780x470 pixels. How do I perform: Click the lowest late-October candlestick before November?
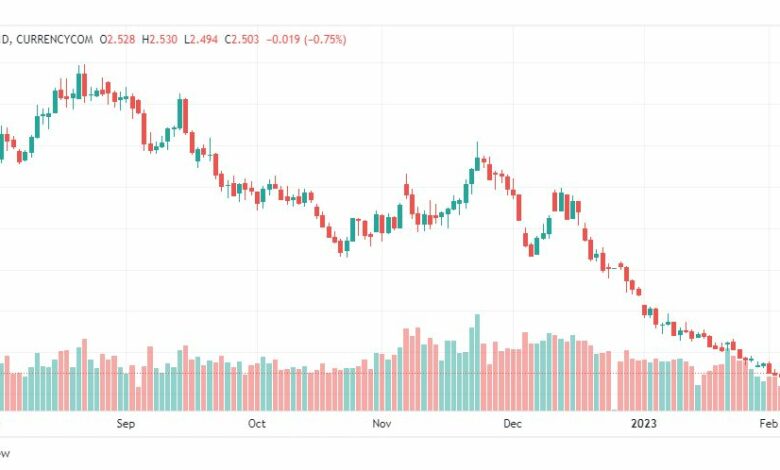pos(347,247)
